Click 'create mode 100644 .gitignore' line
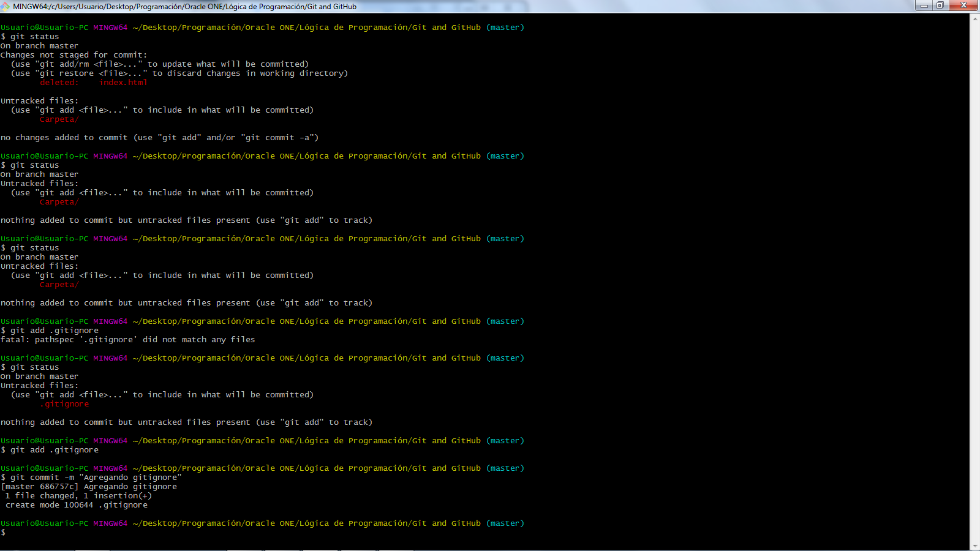Screen dimensions: 980x551 (x=77, y=505)
